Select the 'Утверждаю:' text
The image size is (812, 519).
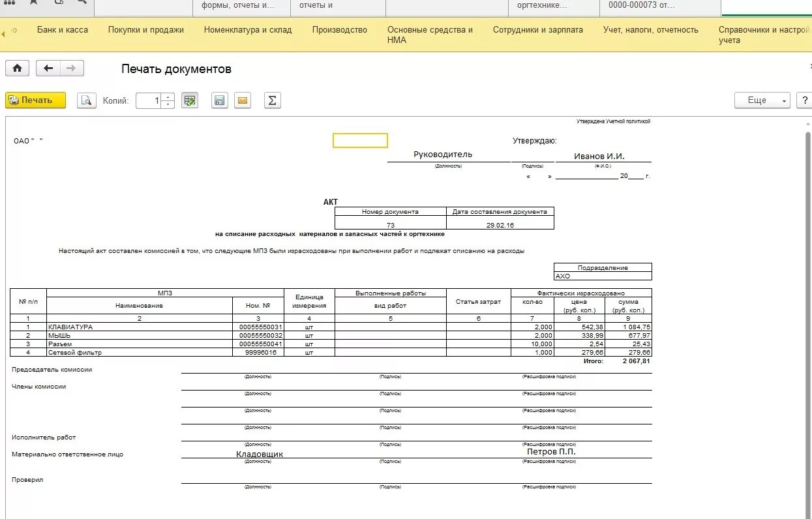pos(535,141)
